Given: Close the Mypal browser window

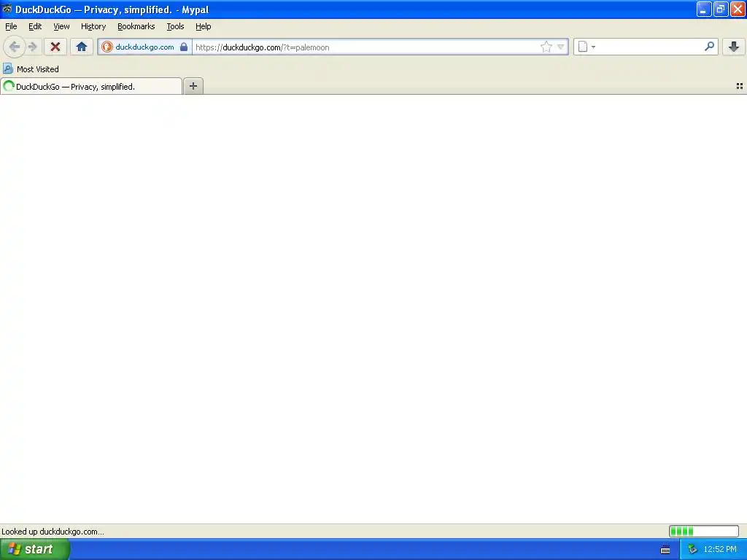Looking at the screenshot, I should 738,9.
